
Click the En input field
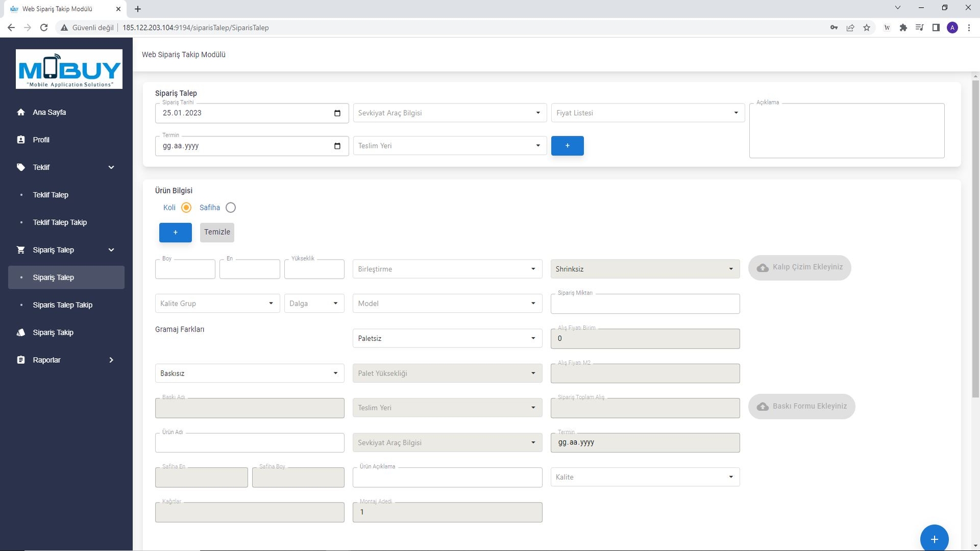250,269
